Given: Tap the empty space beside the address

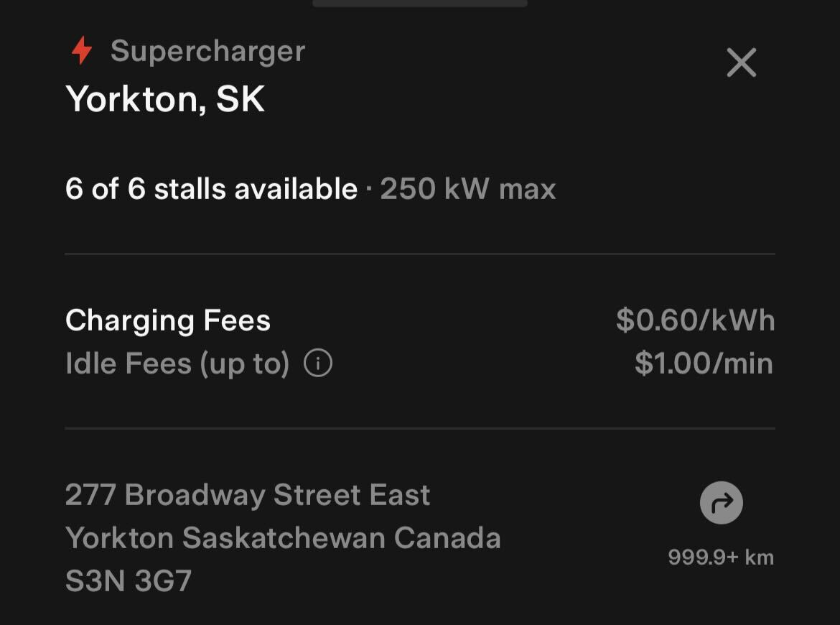Looking at the screenshot, I should [x=589, y=539].
